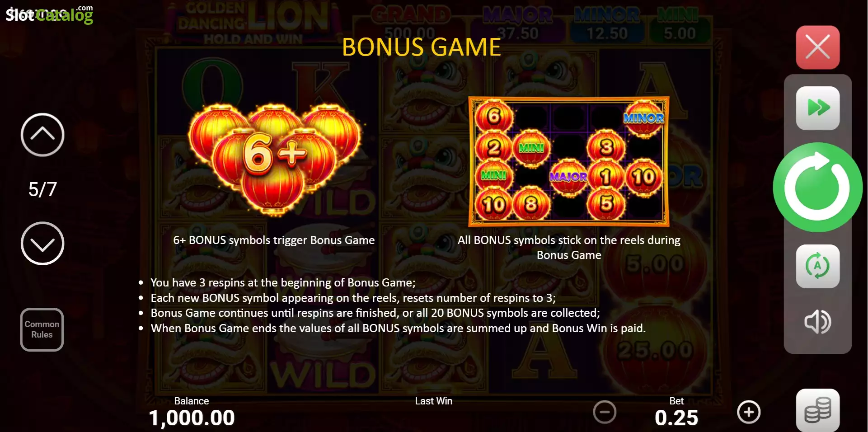Decrease the bet with minus button
This screenshot has width=868, height=432.
click(605, 412)
